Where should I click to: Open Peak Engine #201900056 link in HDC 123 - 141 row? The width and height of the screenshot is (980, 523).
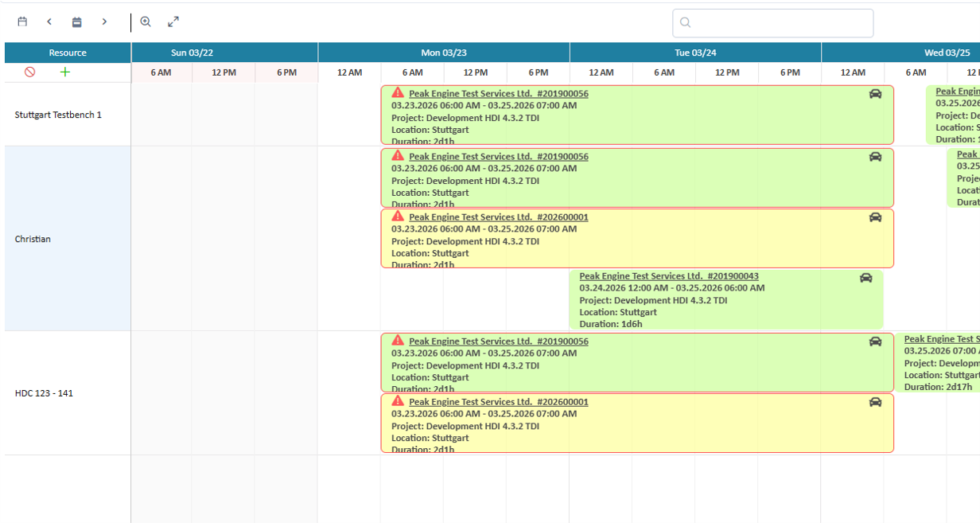[x=499, y=341]
